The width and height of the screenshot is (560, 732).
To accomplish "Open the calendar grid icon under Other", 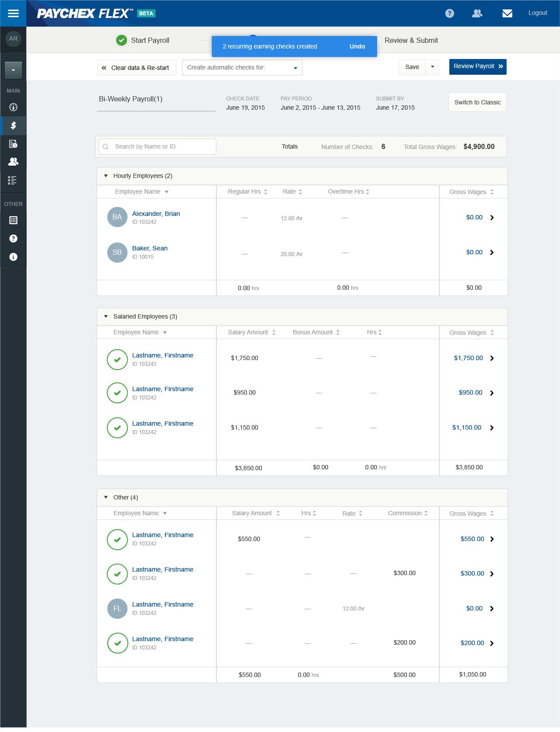I will (x=14, y=220).
